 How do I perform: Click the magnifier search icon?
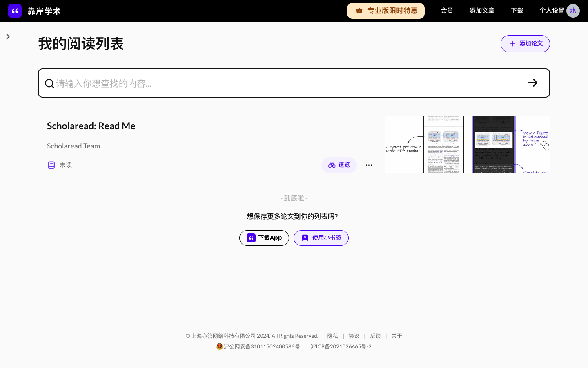[x=49, y=83]
